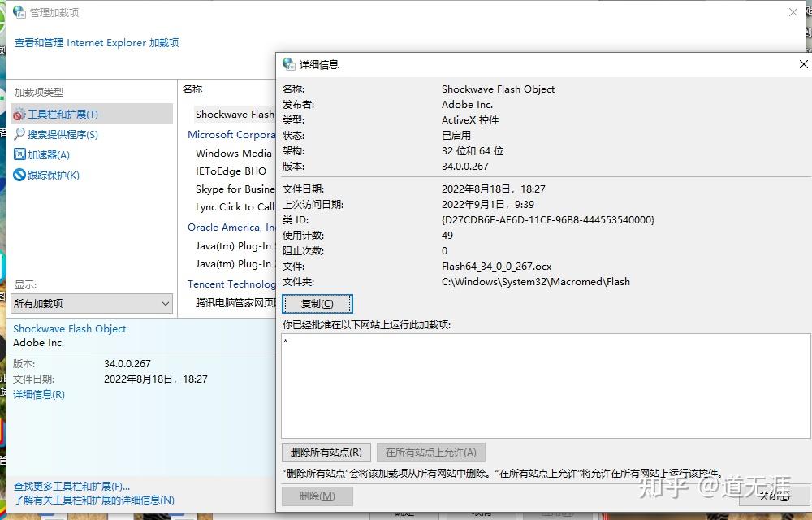Click version value 34.0.0.267 in details dialog
The height and width of the screenshot is (520, 812).
point(465,167)
